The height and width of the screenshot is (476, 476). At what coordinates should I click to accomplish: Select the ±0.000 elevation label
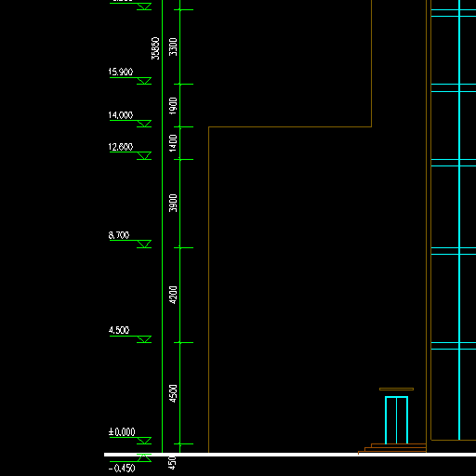click(122, 431)
